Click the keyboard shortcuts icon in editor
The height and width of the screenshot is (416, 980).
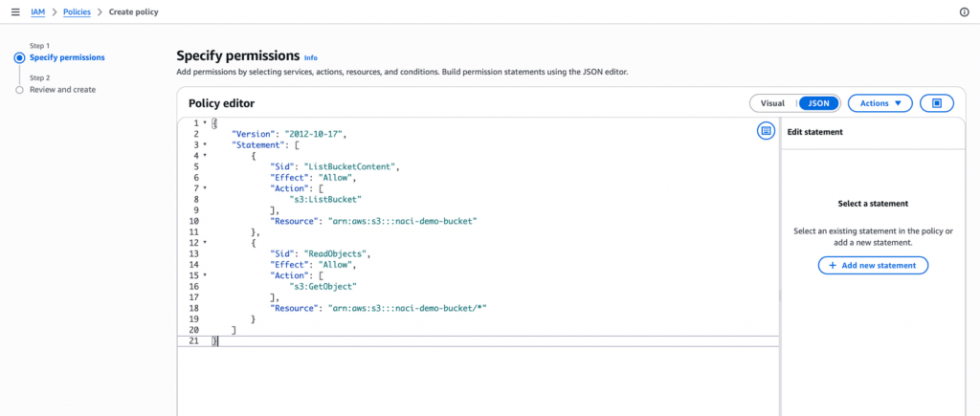pyautogui.click(x=766, y=131)
